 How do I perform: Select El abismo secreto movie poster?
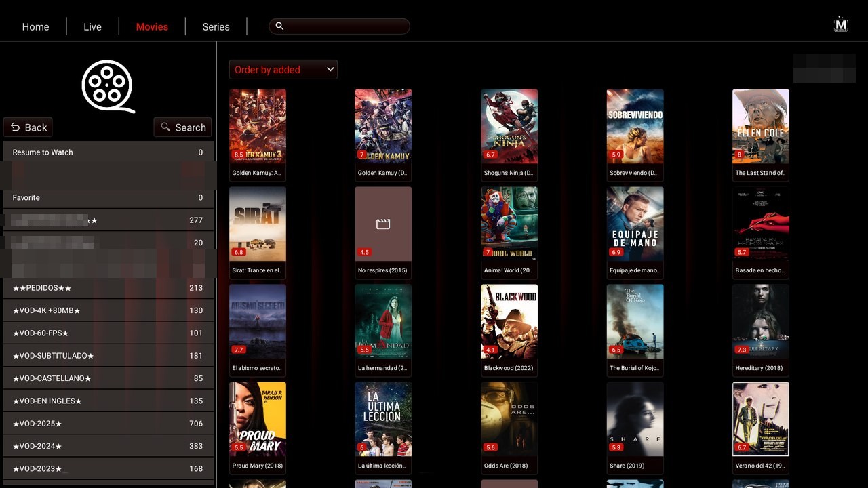click(x=258, y=321)
